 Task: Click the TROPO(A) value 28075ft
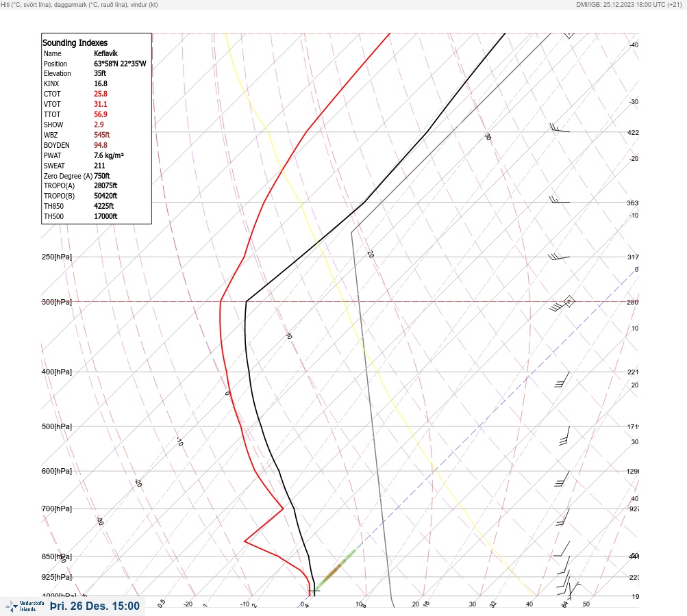coord(105,185)
